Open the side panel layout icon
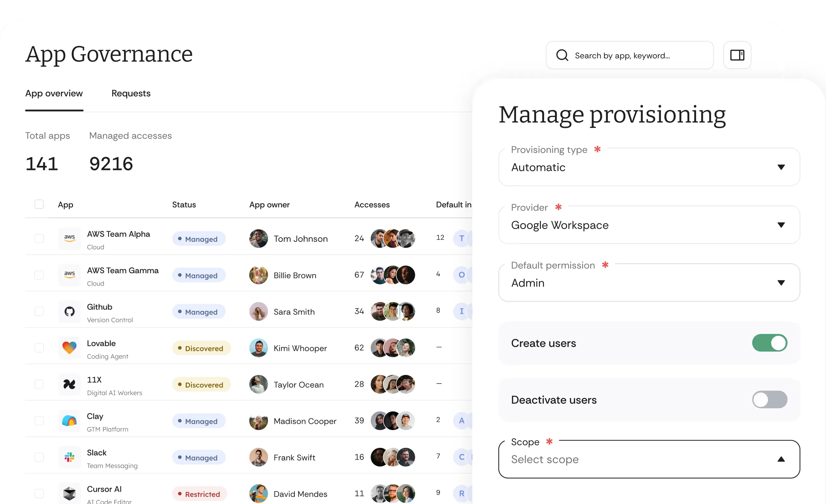 [737, 55]
